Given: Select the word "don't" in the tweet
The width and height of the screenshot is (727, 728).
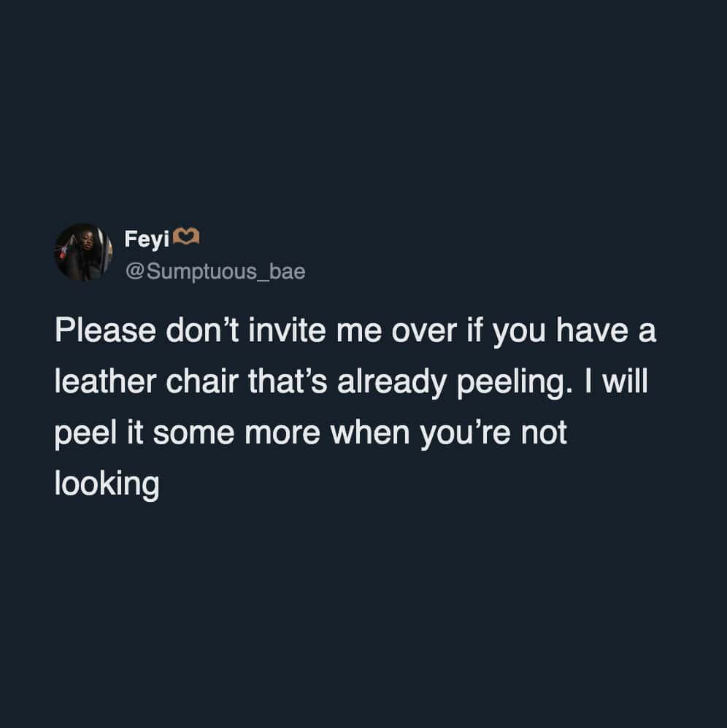Looking at the screenshot, I should [x=202, y=330].
